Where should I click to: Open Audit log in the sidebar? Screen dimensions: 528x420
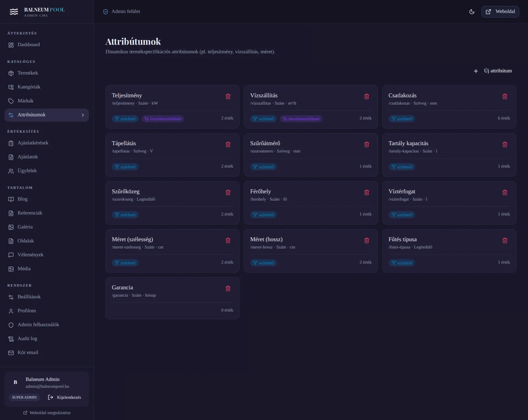pos(47,339)
